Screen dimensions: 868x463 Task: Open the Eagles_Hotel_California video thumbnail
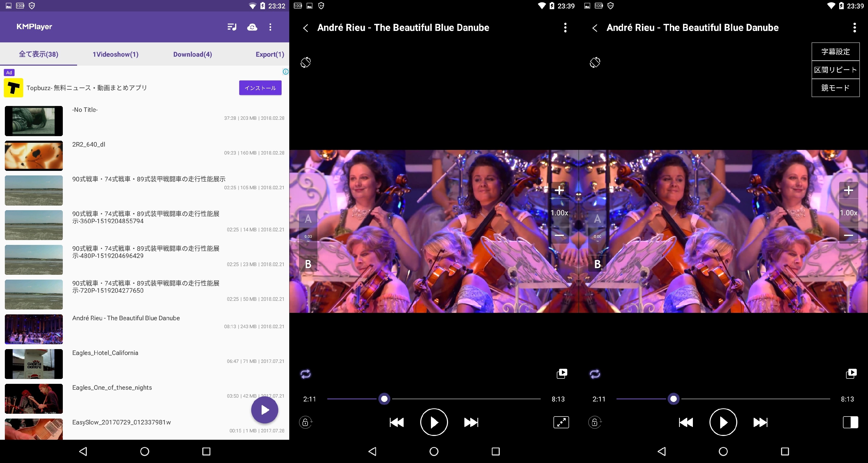click(34, 364)
